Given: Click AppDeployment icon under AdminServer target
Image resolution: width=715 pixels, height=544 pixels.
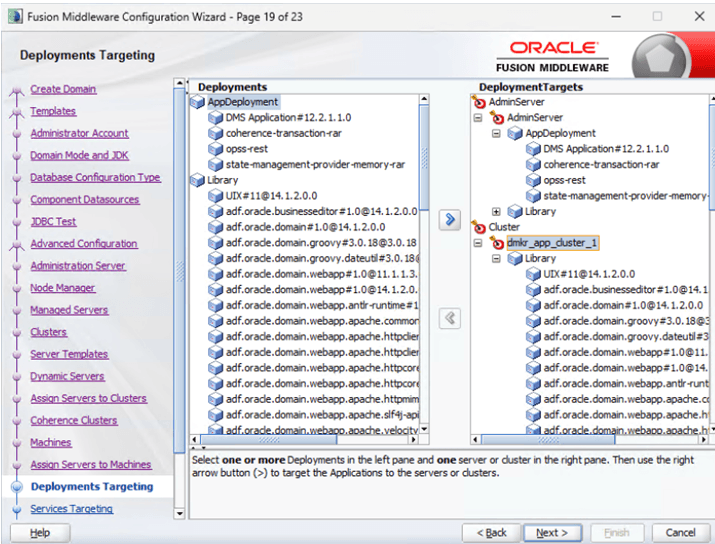Looking at the screenshot, I should click(x=515, y=134).
